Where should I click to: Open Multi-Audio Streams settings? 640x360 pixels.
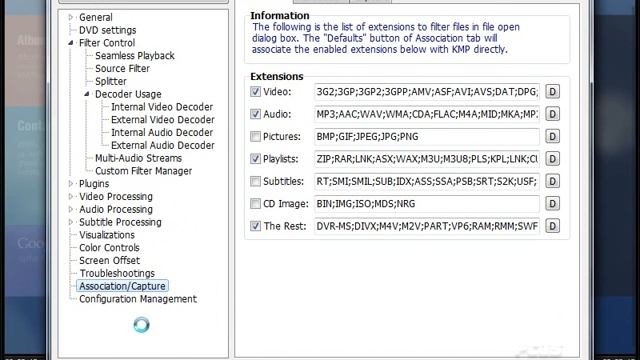[x=138, y=158]
